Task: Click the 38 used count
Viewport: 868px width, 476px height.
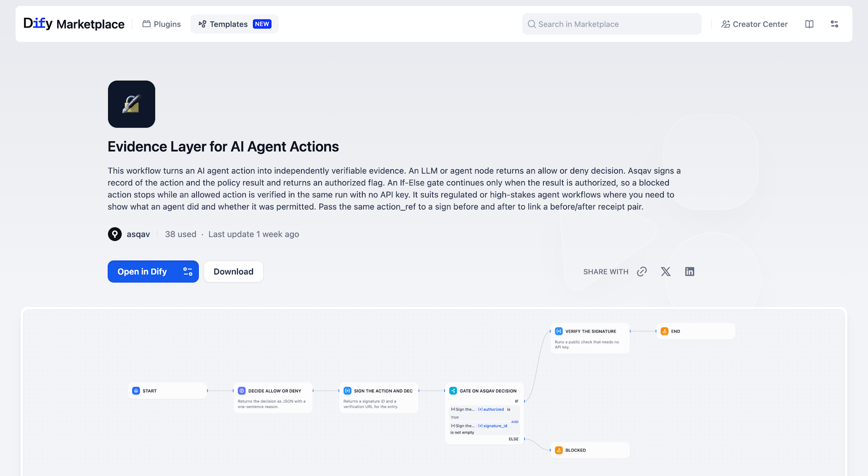Action: tap(181, 234)
